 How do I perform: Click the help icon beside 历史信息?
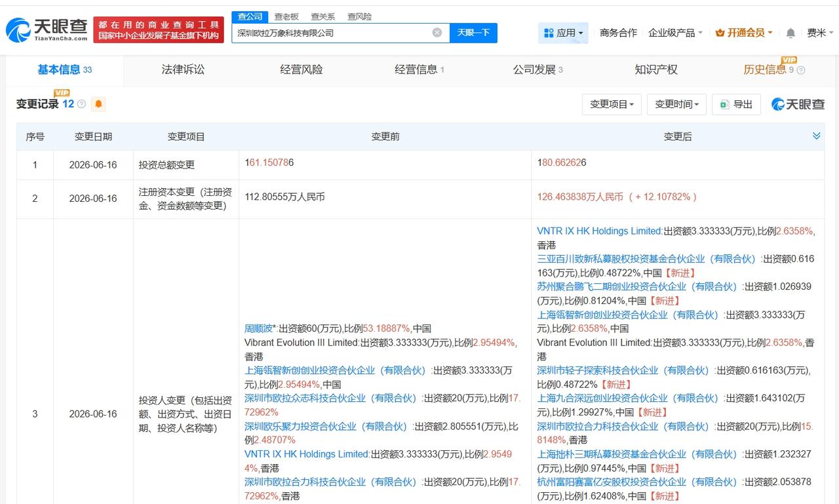point(801,70)
